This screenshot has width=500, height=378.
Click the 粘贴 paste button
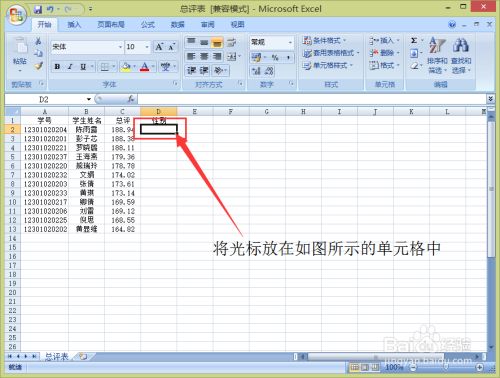click(x=20, y=55)
